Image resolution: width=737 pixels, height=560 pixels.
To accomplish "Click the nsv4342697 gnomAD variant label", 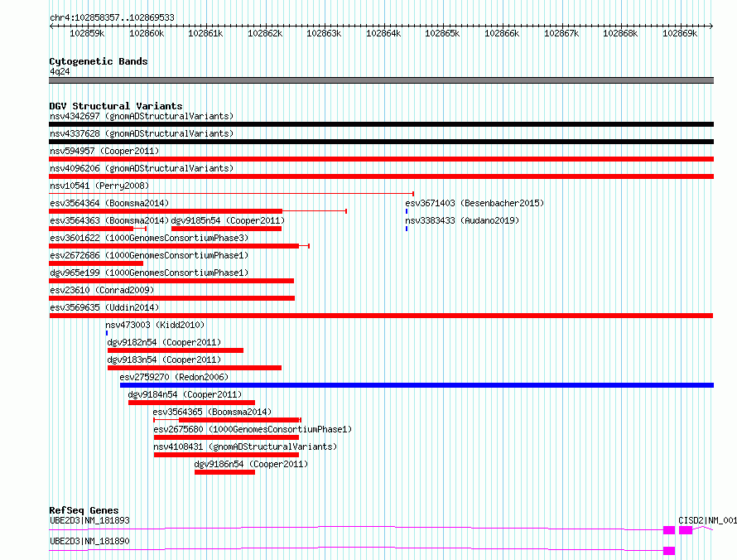I will click(x=142, y=116).
